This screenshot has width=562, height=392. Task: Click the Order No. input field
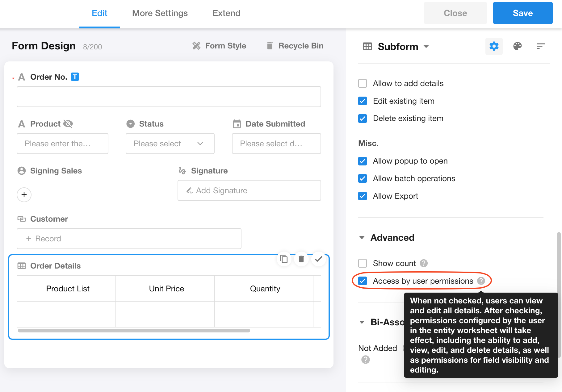tap(169, 97)
